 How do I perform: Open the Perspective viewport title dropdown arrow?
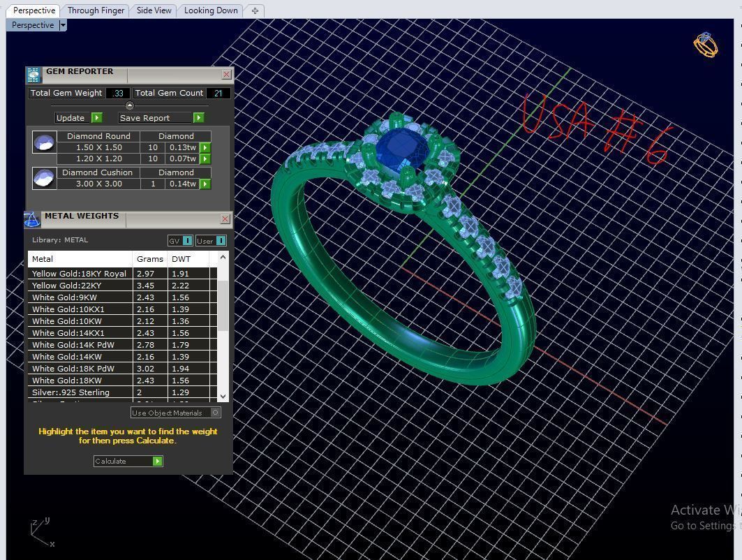63,26
